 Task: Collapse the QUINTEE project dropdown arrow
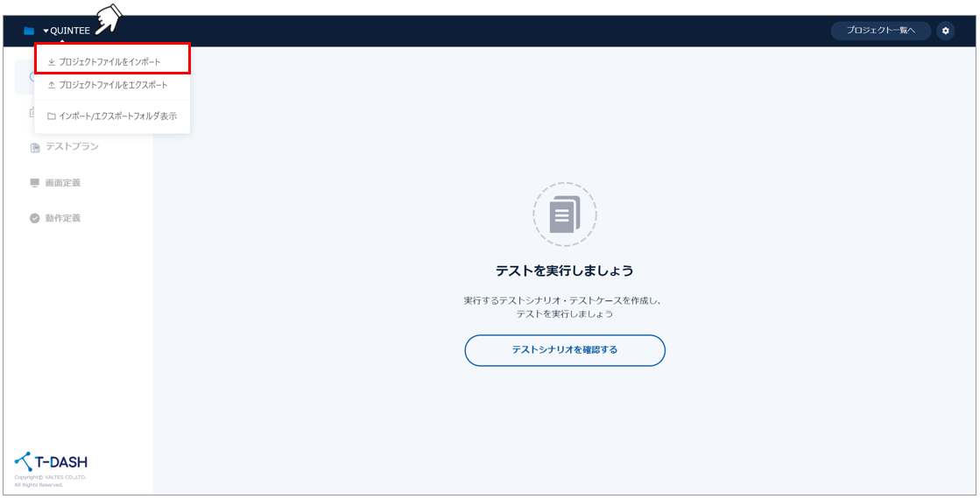click(46, 32)
